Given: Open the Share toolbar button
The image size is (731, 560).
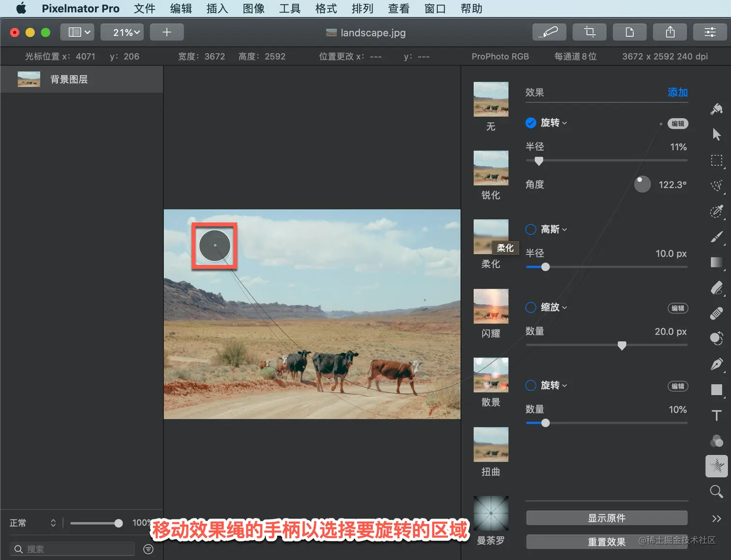Looking at the screenshot, I should coord(670,32).
